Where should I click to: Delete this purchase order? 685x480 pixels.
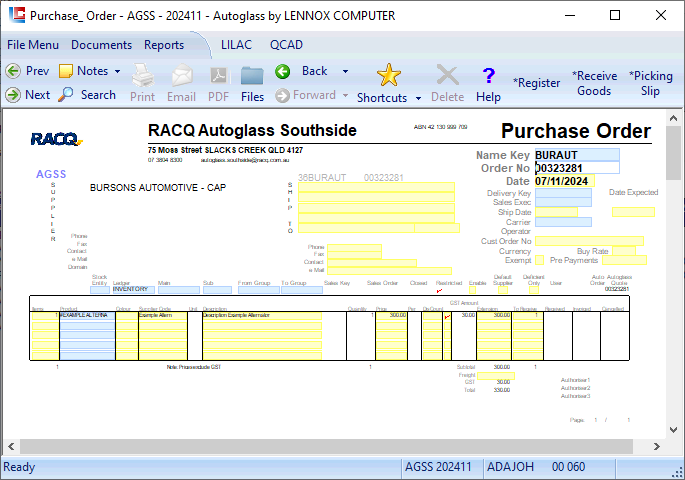click(447, 83)
